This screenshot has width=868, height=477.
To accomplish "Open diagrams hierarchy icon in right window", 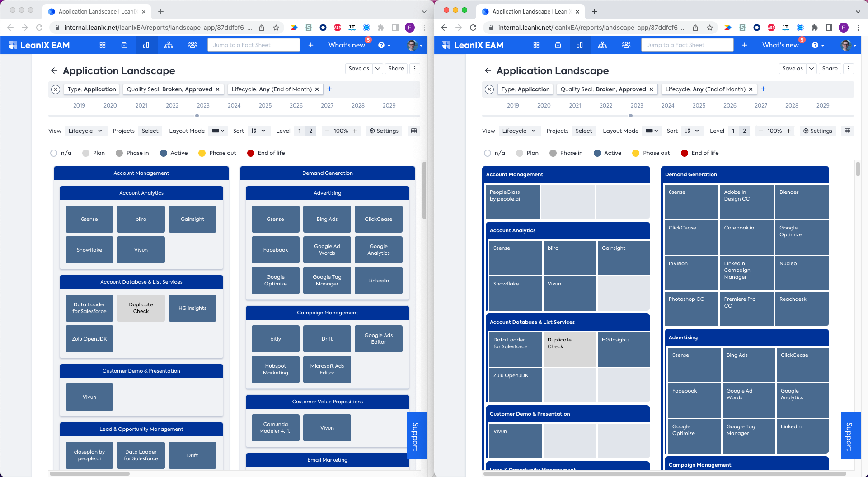I will [x=602, y=45].
